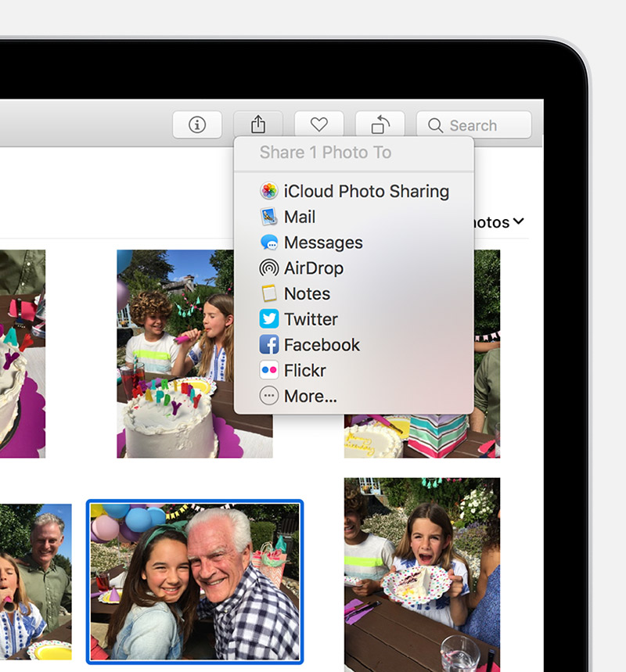This screenshot has width=626, height=672.
Task: Click the AirDrop rings icon
Action: (x=269, y=268)
